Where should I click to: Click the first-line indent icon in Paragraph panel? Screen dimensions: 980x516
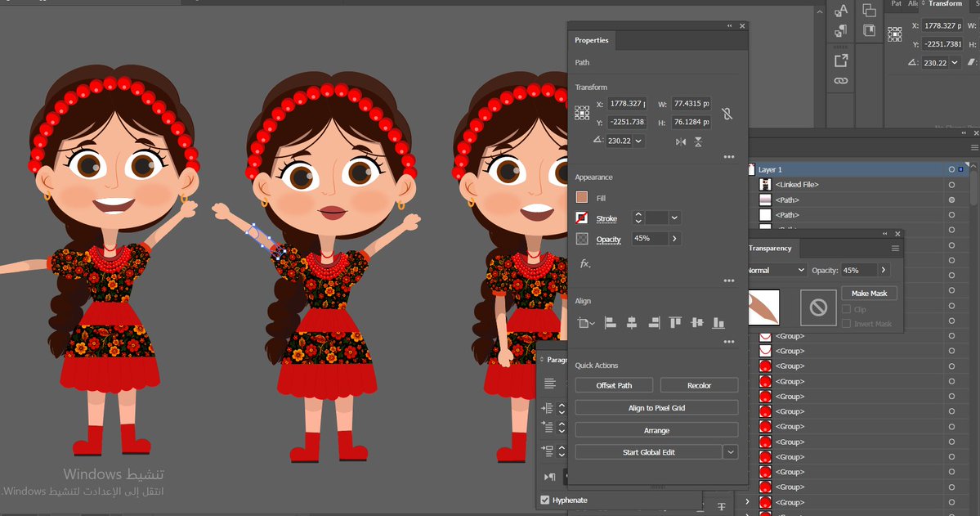tap(548, 427)
